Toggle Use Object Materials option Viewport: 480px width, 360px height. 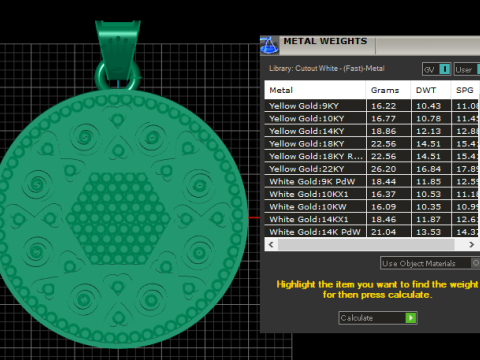430,263
